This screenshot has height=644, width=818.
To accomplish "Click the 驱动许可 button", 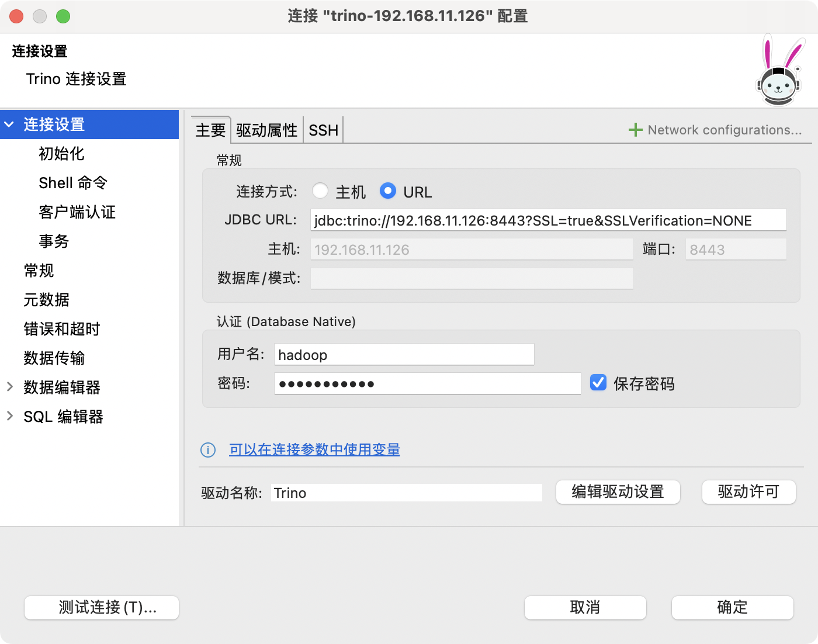I will tap(749, 492).
